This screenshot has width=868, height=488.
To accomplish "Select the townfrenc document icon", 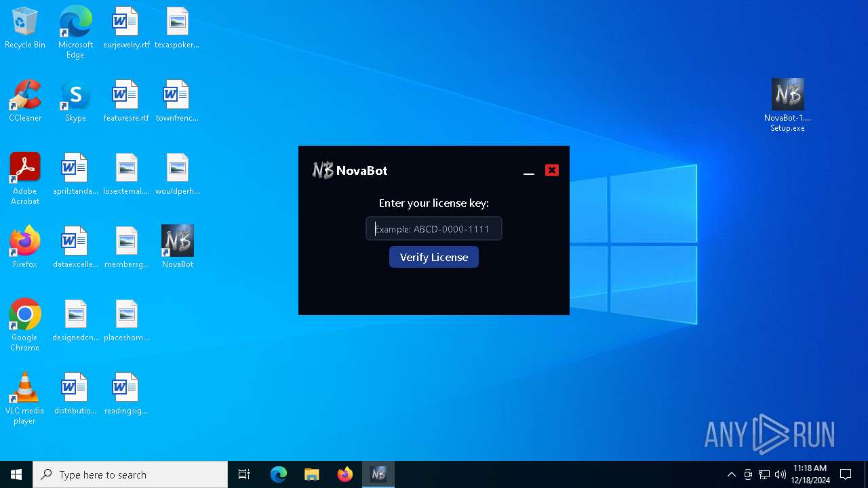I will point(177,102).
